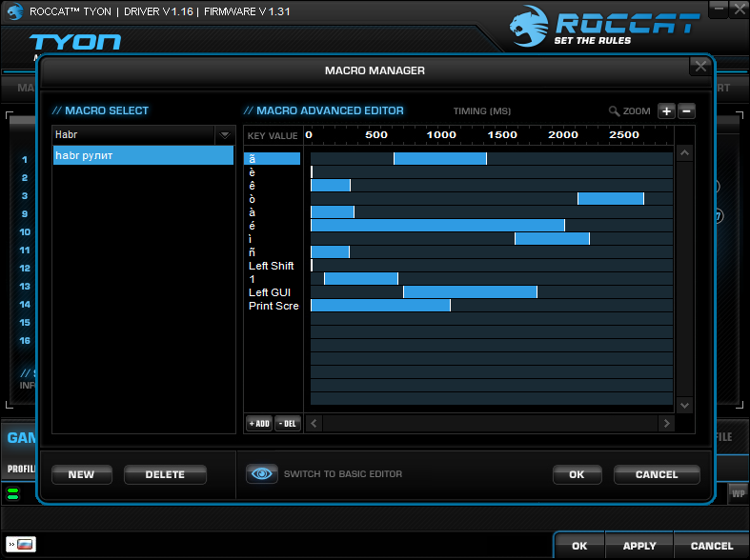Screen dimensions: 750x560
Task: Click the 'ã' timing bar in timeline
Action: (x=440, y=159)
